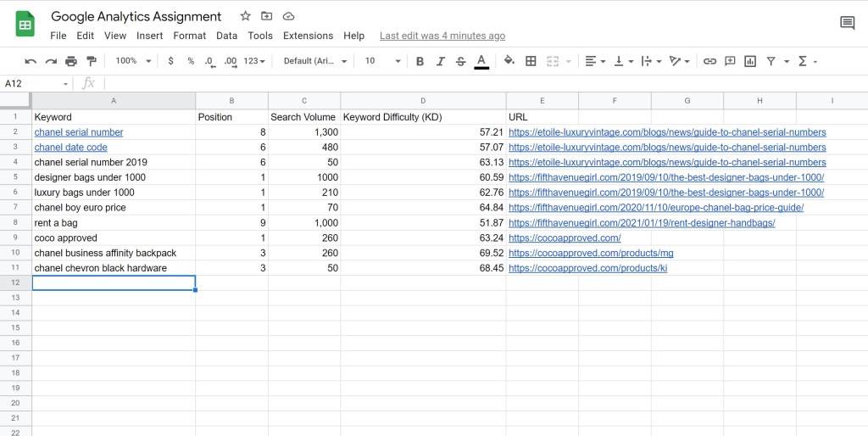The image size is (868, 436).
Task: Click the Name box showing A12
Action: click(x=34, y=83)
